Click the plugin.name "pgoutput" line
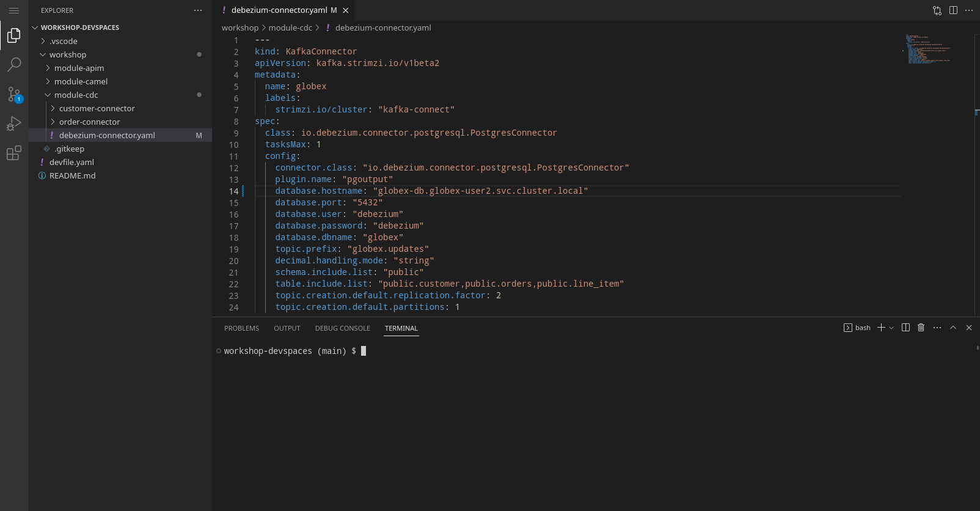Viewport: 980px width, 511px height. (334, 180)
